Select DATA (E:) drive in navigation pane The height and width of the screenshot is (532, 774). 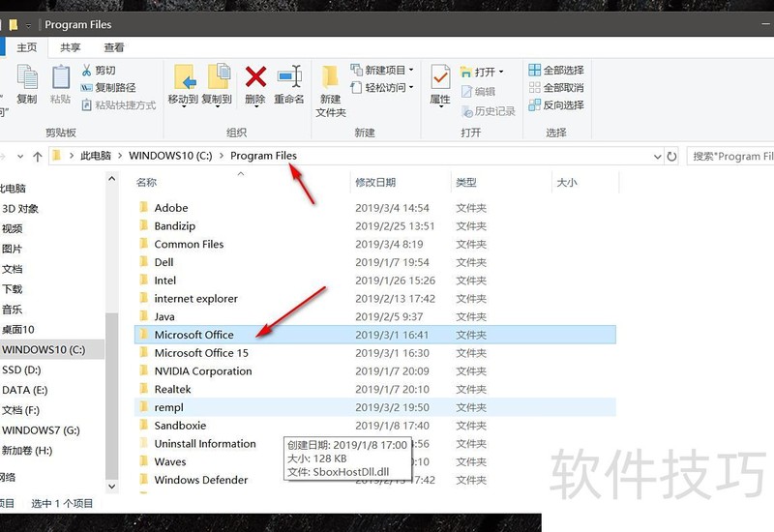(x=25, y=390)
